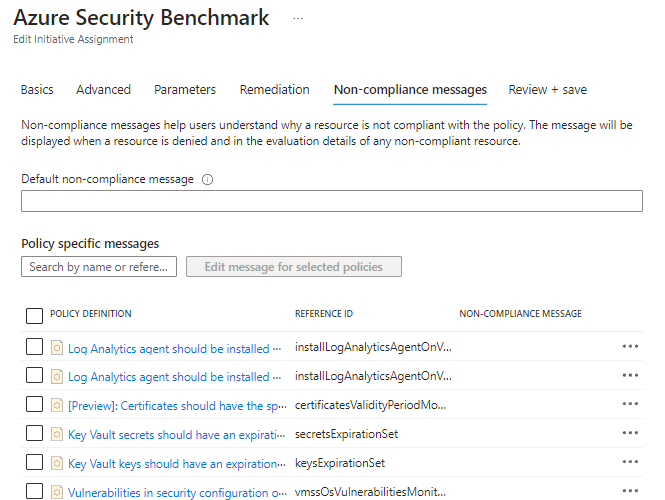The width and height of the screenshot is (665, 500).
Task: Switch to the Basics tab
Action: click(x=37, y=90)
